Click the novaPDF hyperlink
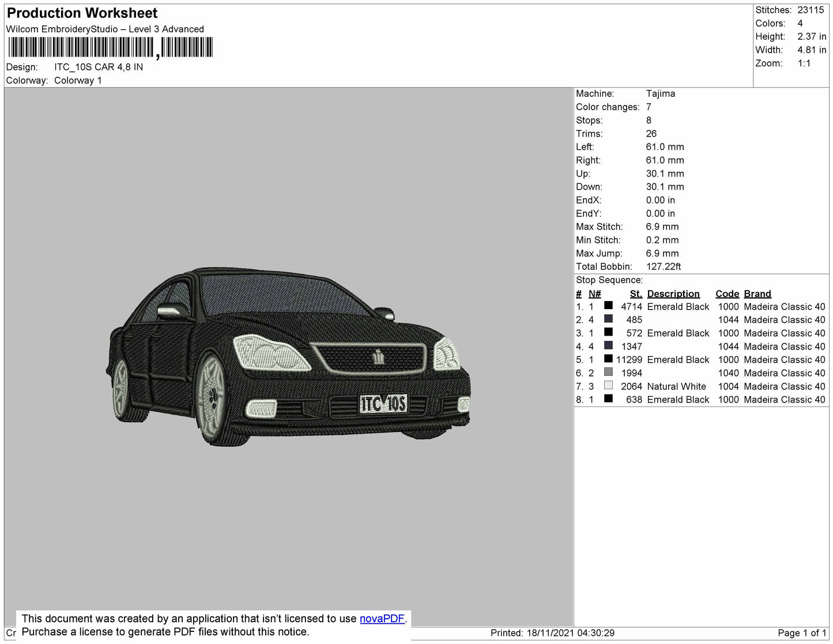 pos(382,619)
